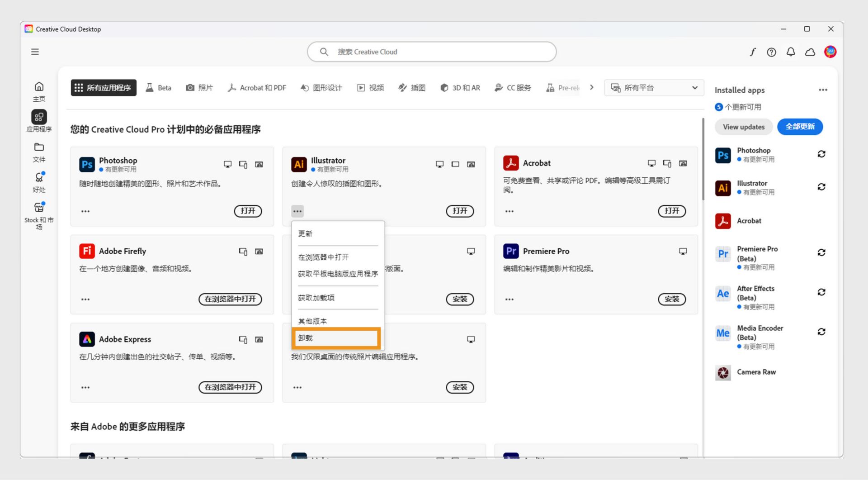Click 安装 button for Premiere Pro

click(x=672, y=299)
